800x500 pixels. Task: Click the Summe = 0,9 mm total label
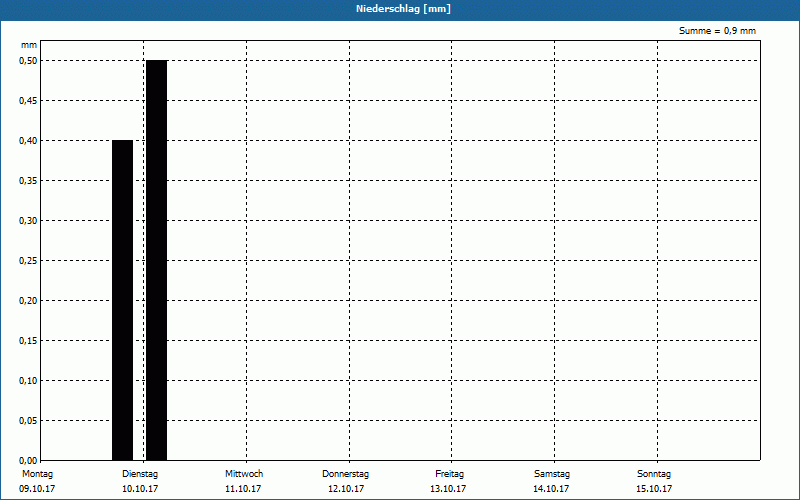pyautogui.click(x=717, y=31)
